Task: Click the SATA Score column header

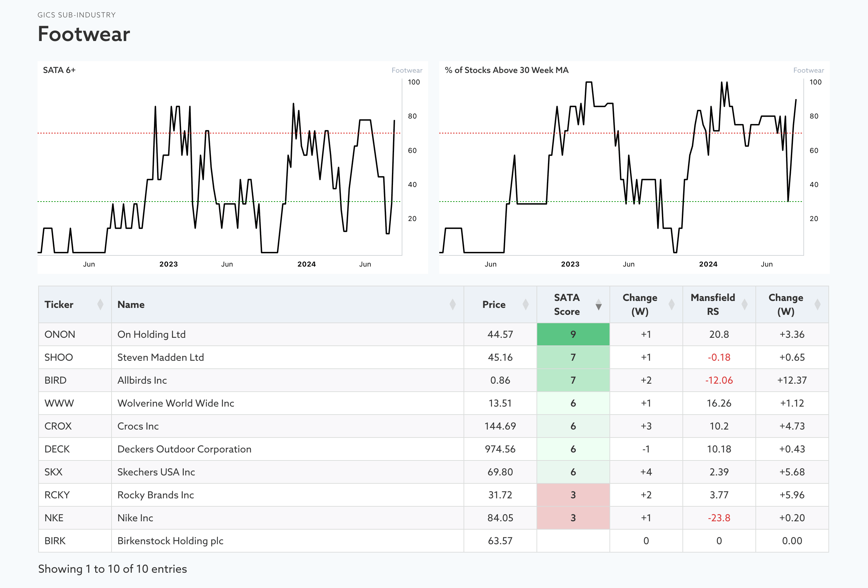Action: (573, 304)
